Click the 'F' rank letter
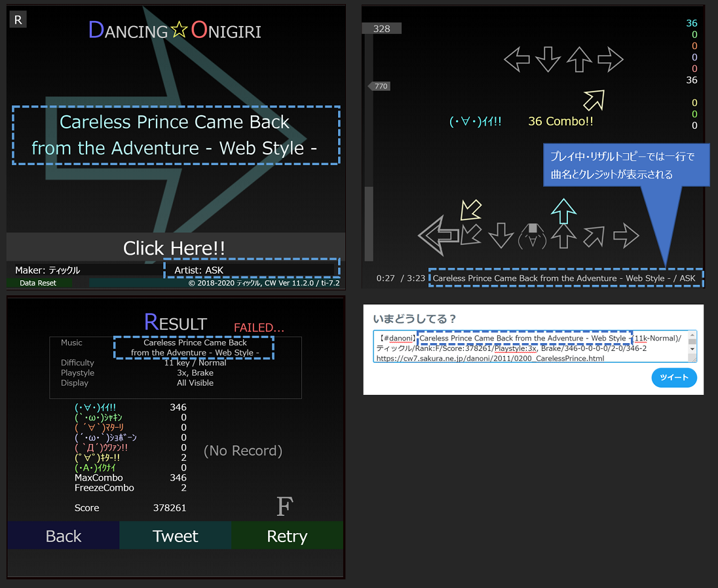 tap(284, 506)
